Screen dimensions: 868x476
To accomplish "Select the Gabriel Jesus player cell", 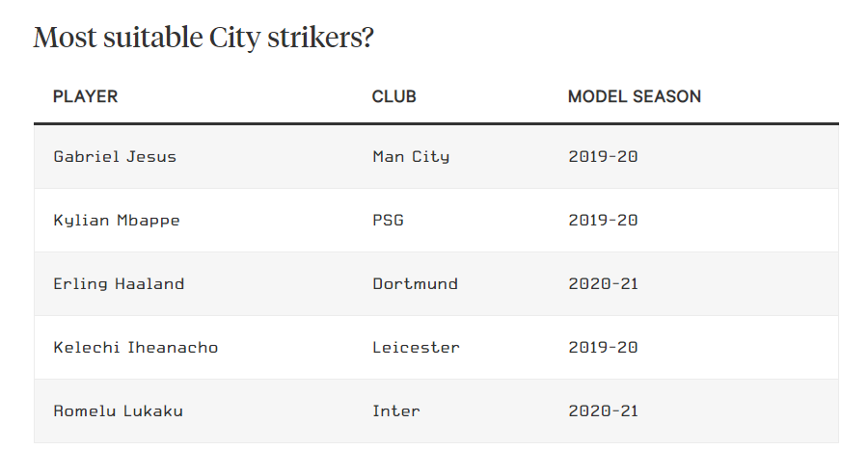I will tap(115, 156).
